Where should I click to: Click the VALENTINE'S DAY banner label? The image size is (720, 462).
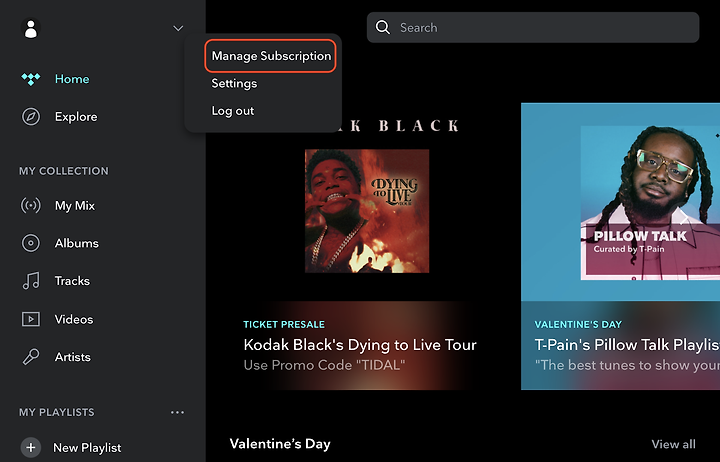pyautogui.click(x=578, y=324)
